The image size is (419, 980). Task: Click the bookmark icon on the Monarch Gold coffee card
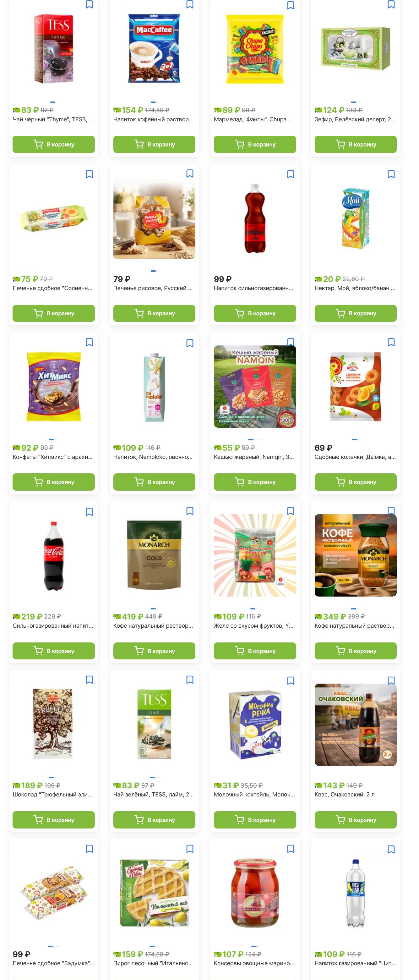tap(190, 511)
